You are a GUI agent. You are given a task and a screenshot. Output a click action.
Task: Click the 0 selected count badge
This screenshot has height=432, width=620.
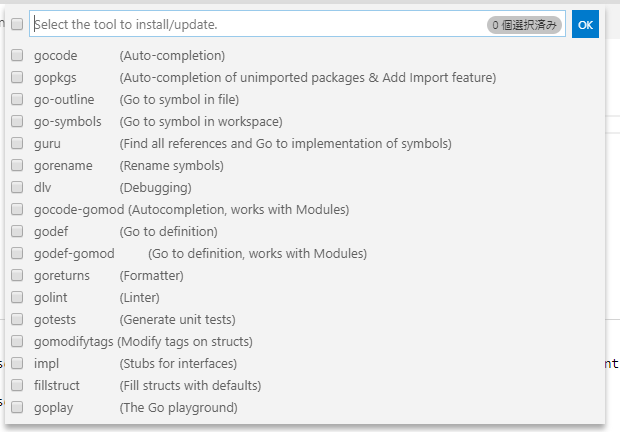tap(525, 24)
